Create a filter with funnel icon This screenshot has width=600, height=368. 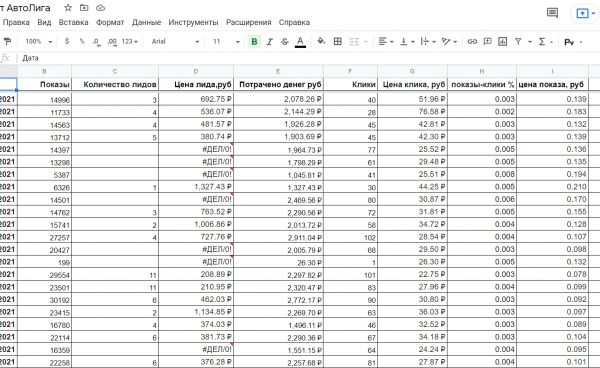click(518, 41)
